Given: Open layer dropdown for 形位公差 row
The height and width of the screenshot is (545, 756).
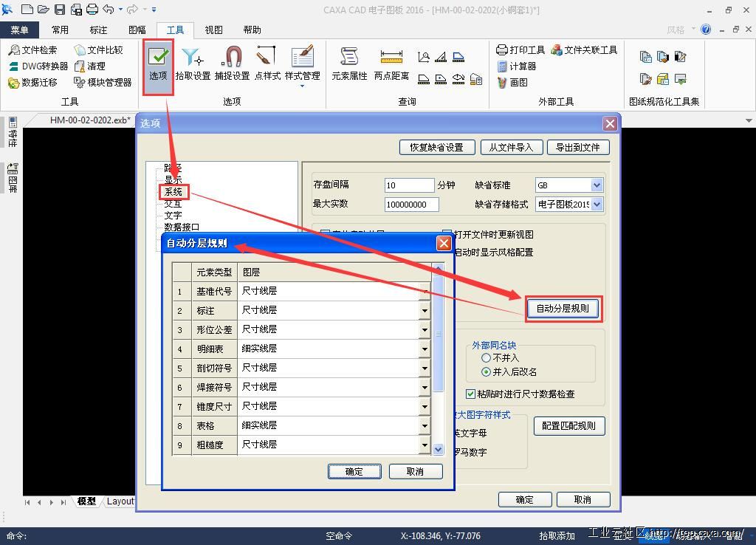Looking at the screenshot, I should pyautogui.click(x=425, y=330).
